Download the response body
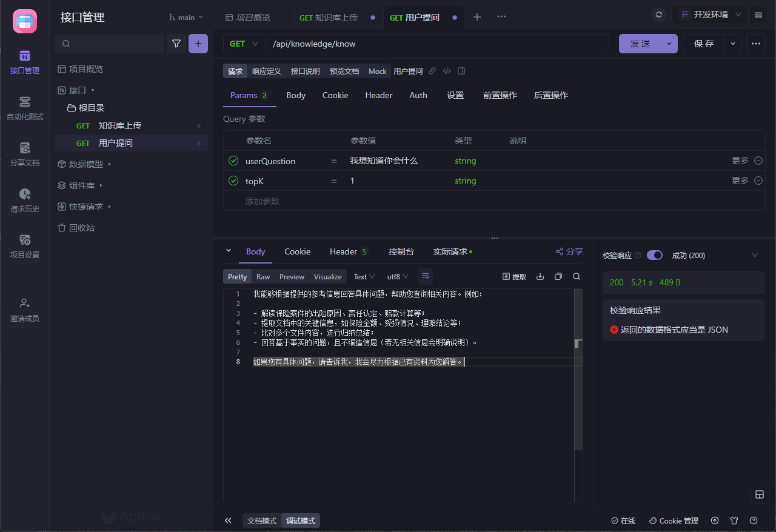The width and height of the screenshot is (776, 532). pyautogui.click(x=540, y=276)
